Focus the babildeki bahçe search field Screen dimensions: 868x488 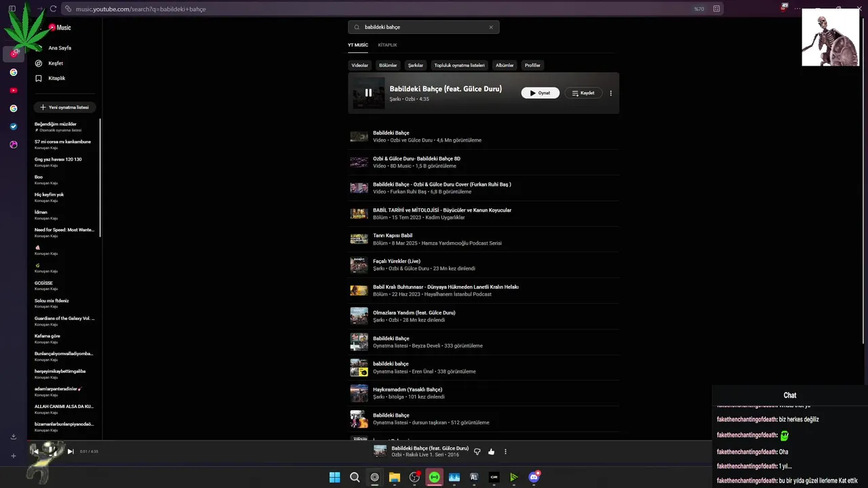(x=424, y=27)
